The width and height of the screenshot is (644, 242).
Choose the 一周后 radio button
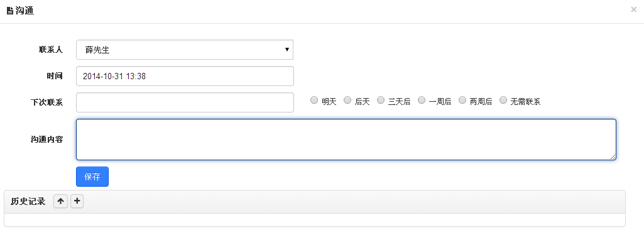pos(422,100)
